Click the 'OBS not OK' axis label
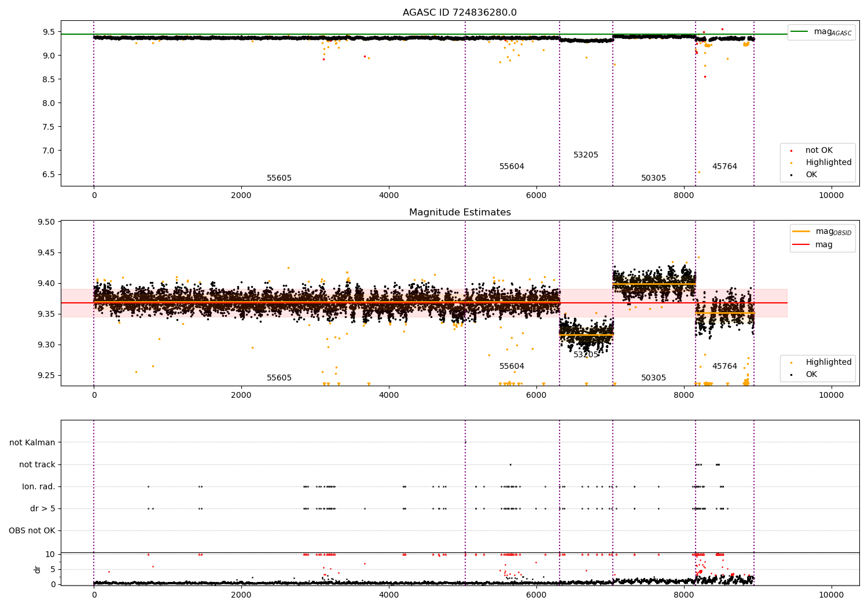 (32, 531)
